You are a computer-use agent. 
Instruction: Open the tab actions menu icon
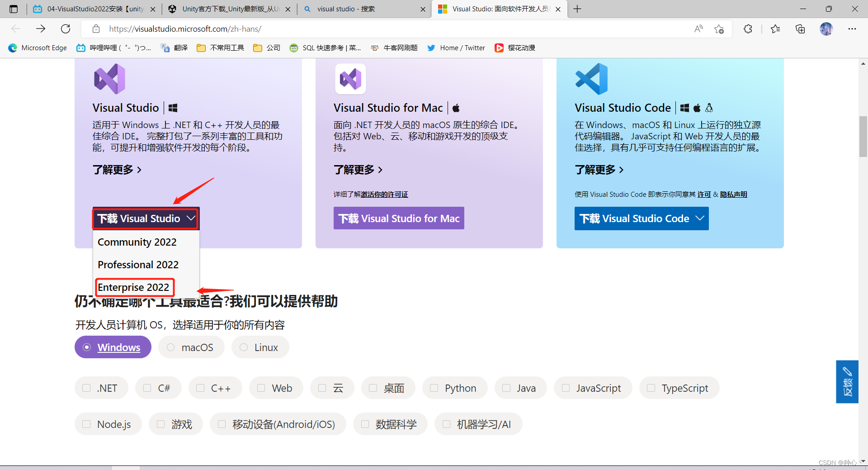point(14,9)
